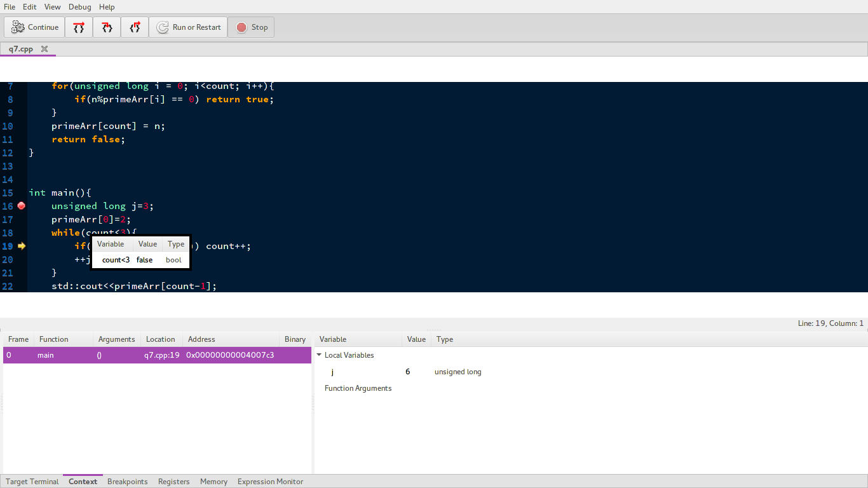Viewport: 868px width, 488px height.
Task: Click the Variable header in variables panel
Action: point(358,339)
